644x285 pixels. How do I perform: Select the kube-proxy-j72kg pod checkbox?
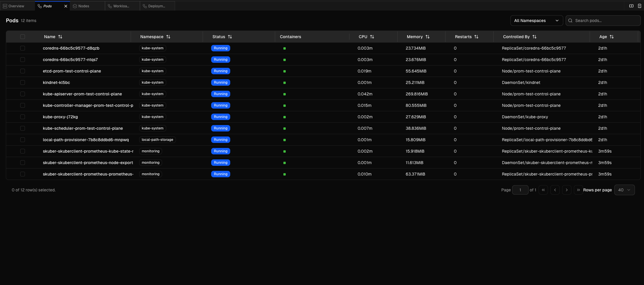(23, 117)
